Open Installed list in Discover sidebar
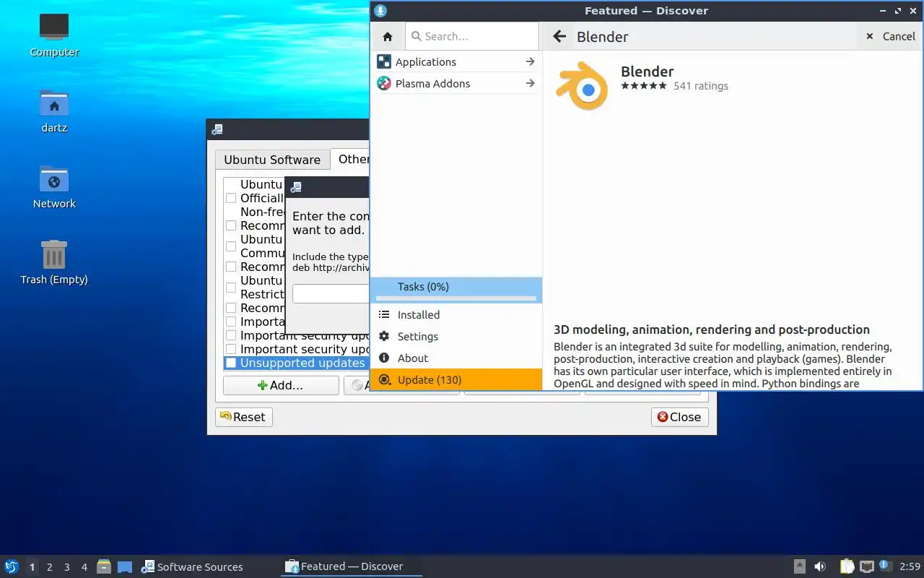Image resolution: width=924 pixels, height=578 pixels. 456,315
